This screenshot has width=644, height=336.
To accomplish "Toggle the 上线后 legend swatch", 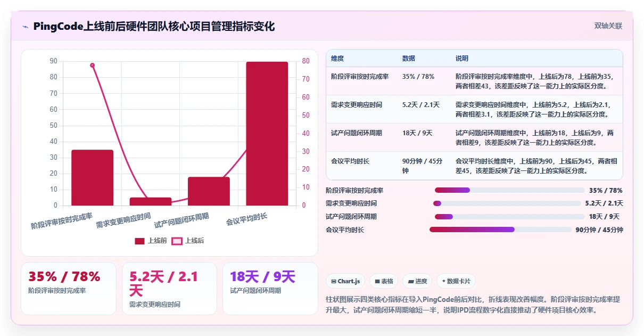I will pyautogui.click(x=177, y=241).
